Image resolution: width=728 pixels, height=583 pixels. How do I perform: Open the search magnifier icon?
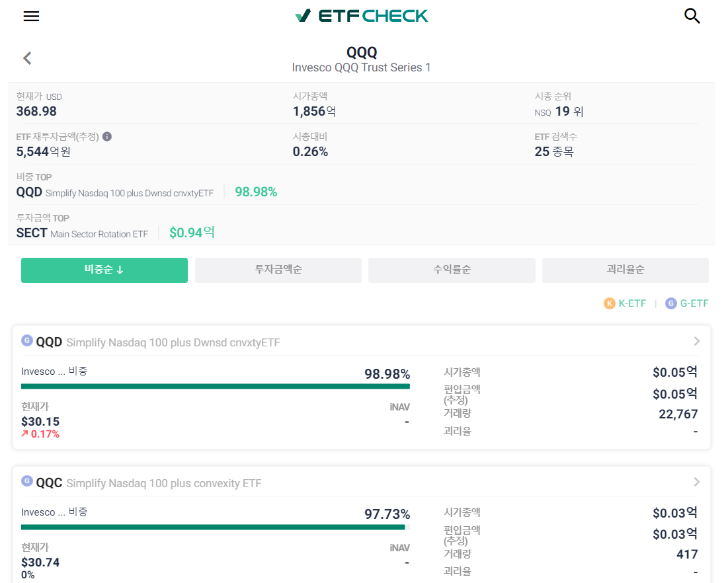click(692, 16)
